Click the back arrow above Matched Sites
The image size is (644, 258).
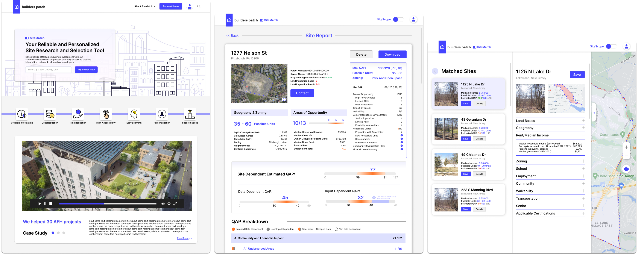point(435,71)
